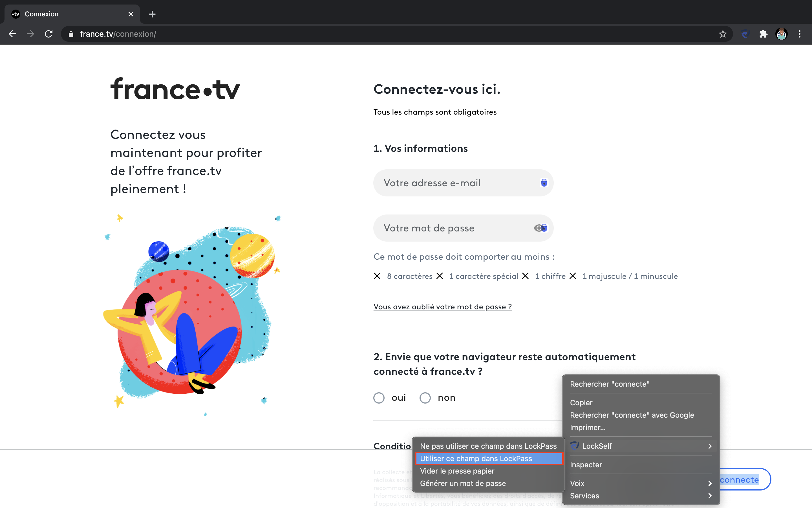
Task: Choose Rechercher "connecte" in context menu
Action: (x=641, y=384)
